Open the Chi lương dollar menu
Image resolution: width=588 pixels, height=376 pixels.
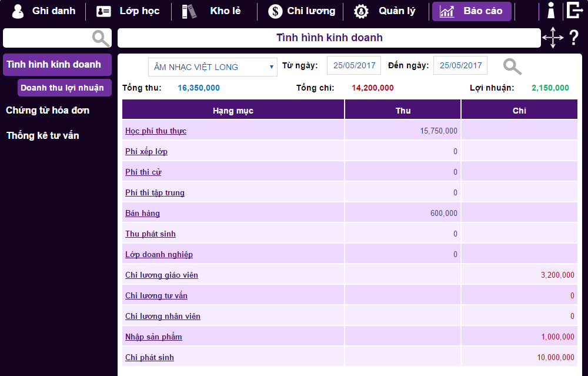[x=302, y=11]
